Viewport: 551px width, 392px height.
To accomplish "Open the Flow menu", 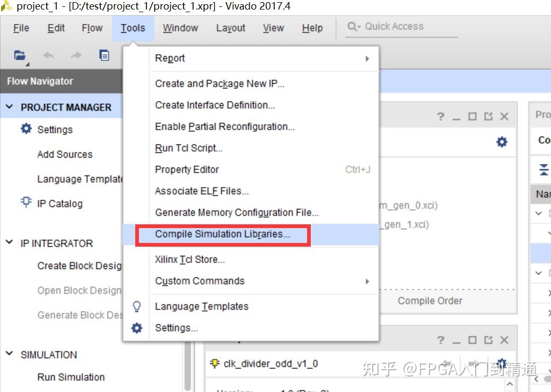I will point(92,28).
